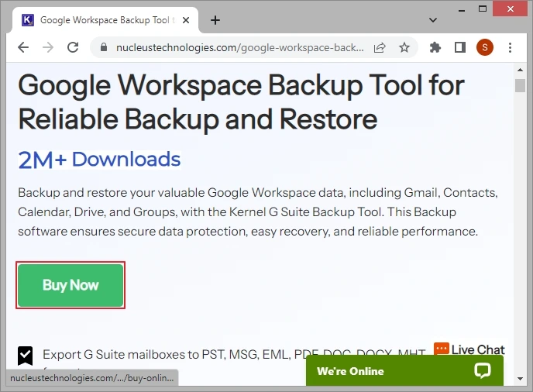Open Chrome's three-dot menu
The width and height of the screenshot is (533, 392).
(x=509, y=47)
